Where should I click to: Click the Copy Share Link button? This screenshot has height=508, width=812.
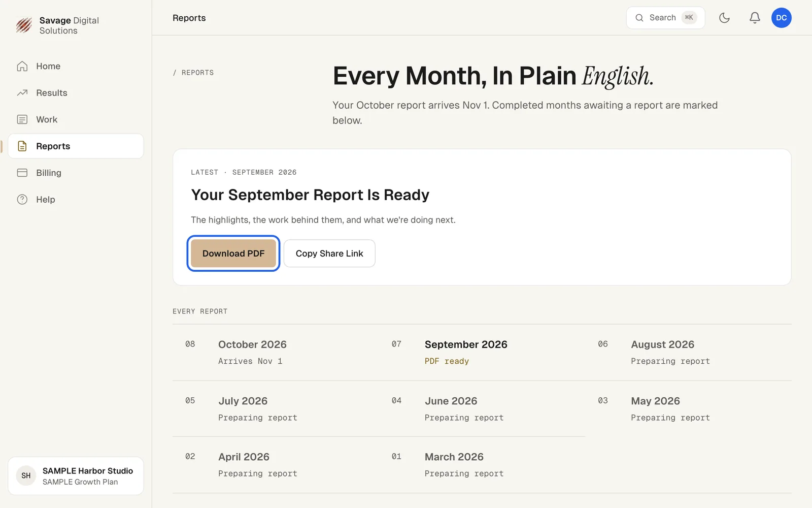(329, 253)
